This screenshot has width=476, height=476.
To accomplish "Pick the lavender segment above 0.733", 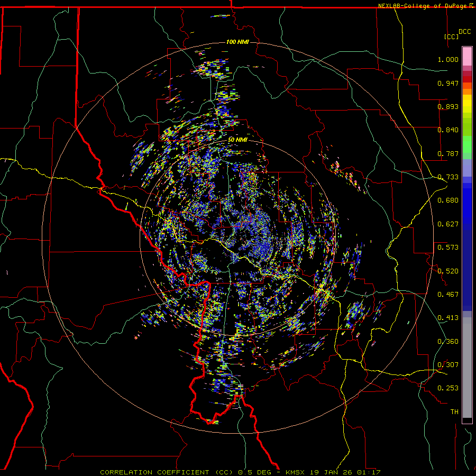I will (x=467, y=168).
